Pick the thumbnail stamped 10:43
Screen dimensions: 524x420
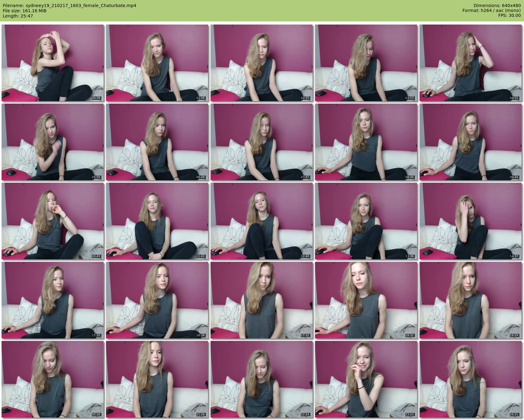(53, 221)
